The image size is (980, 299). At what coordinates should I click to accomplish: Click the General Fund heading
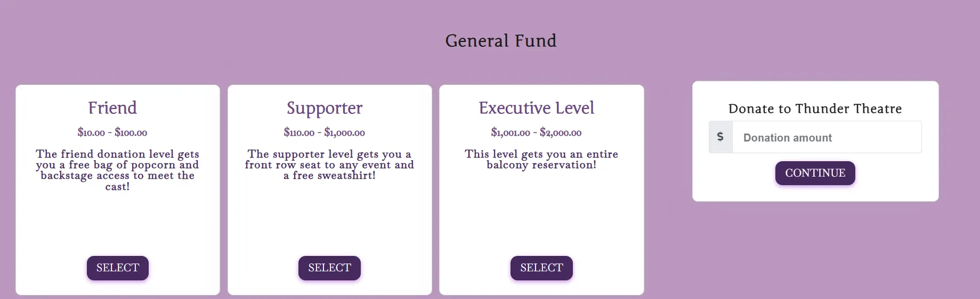click(x=500, y=41)
